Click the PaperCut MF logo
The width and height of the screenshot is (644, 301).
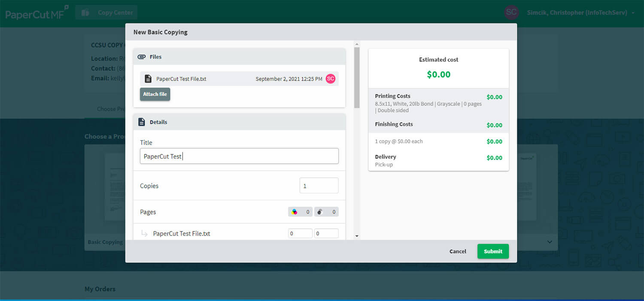[37, 13]
